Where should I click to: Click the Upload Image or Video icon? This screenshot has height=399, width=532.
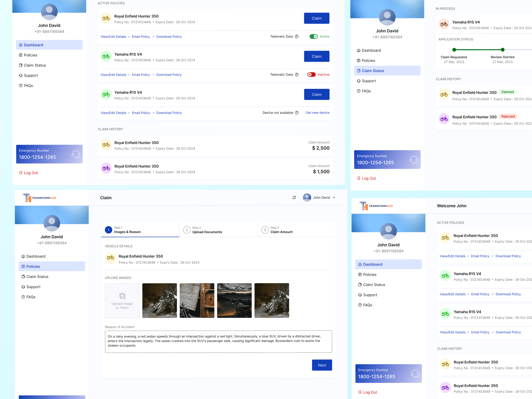click(122, 296)
